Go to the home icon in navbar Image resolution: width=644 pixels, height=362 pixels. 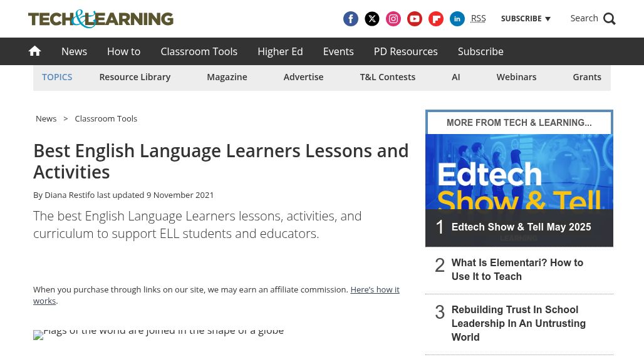(x=34, y=51)
